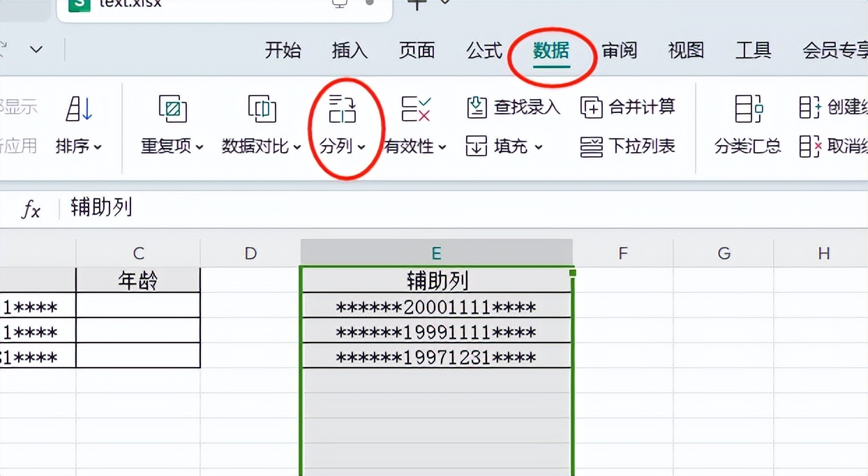Image resolution: width=868 pixels, height=476 pixels.
Task: Click the fx insert function icon
Action: click(31, 209)
